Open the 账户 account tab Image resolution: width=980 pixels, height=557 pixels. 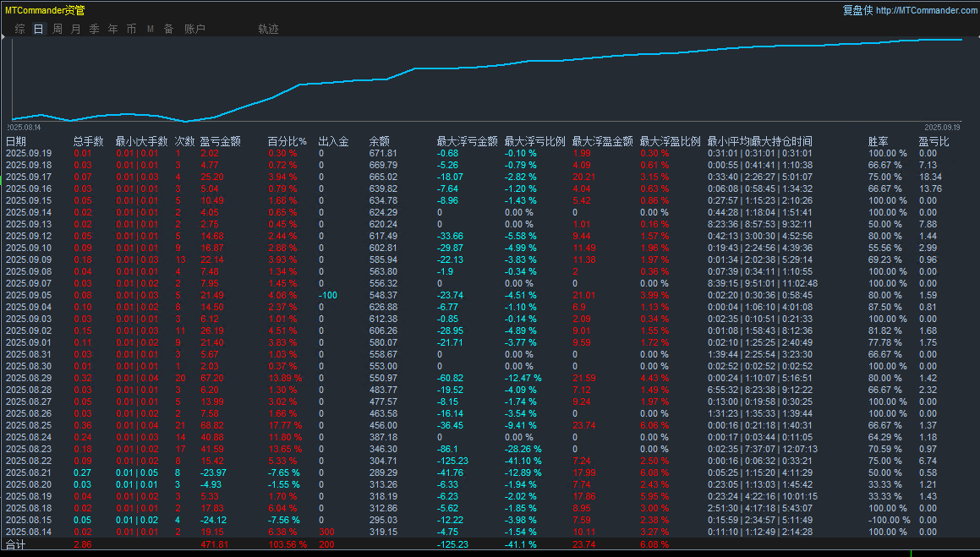point(194,29)
